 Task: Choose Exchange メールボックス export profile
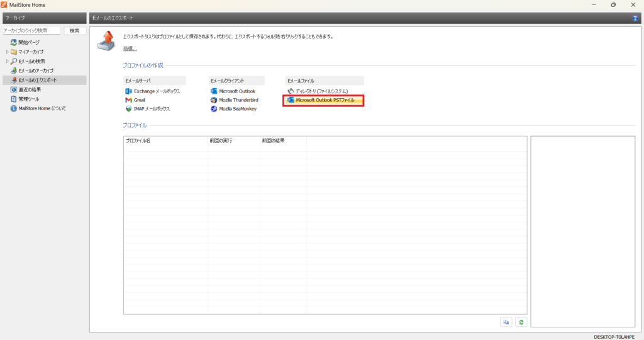tap(157, 91)
